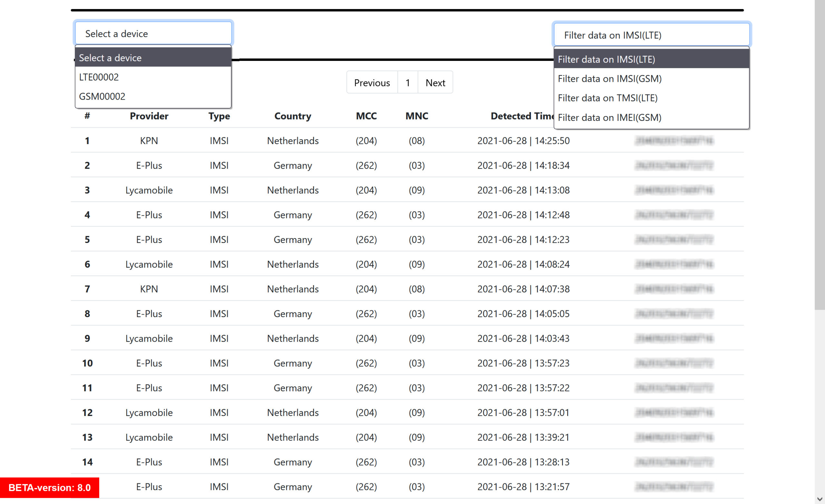The image size is (825, 504).
Task: Click Lycamobile provider in row 3
Action: pos(149,190)
